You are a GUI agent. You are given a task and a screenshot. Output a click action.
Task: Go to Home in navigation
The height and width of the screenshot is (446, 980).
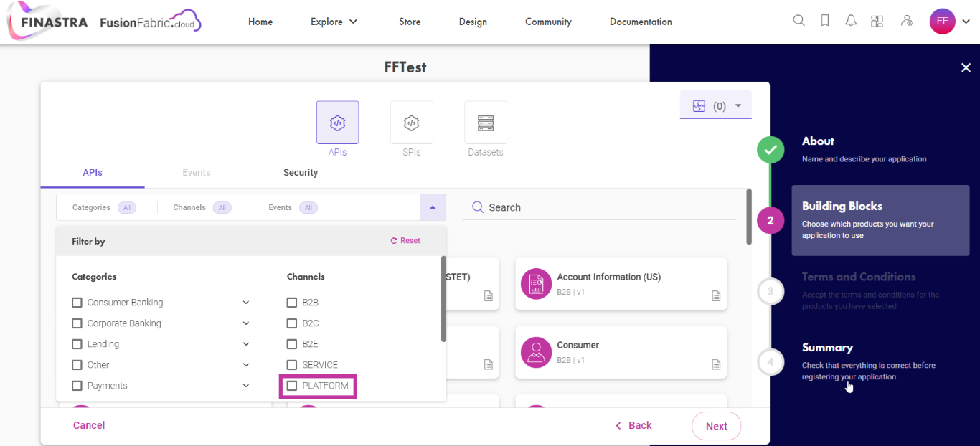click(260, 22)
